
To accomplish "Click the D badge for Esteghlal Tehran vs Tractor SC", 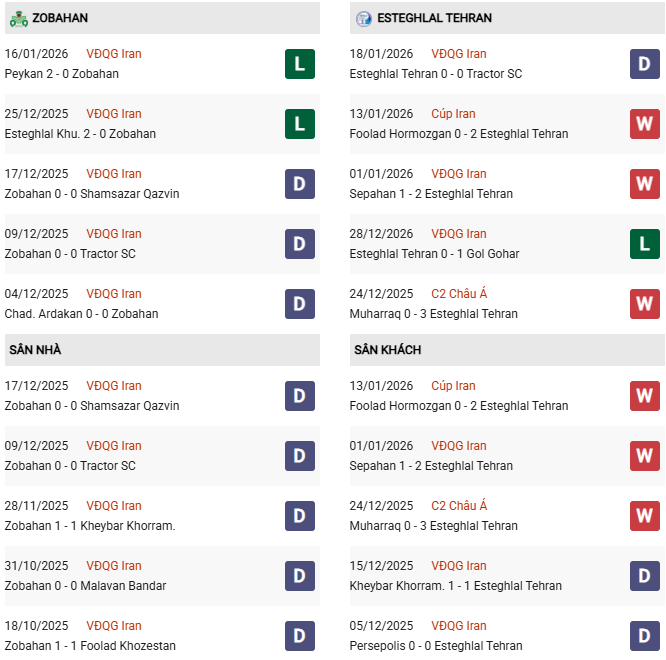I will [x=645, y=64].
